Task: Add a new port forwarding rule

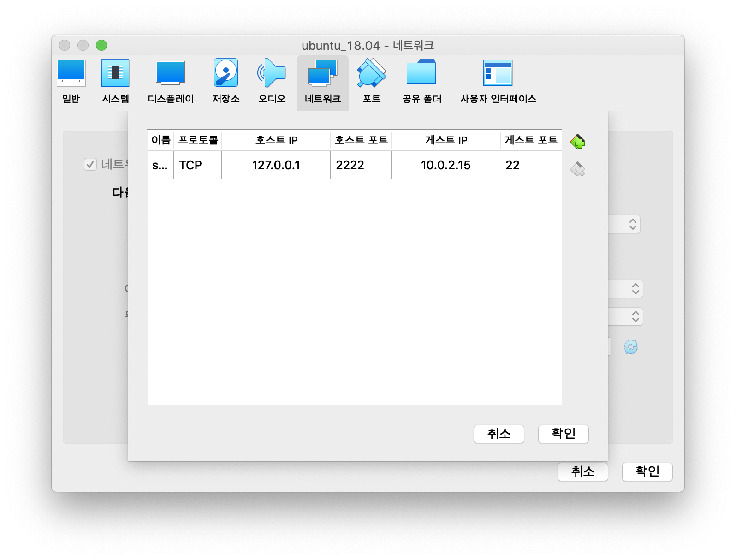Action: tap(577, 141)
